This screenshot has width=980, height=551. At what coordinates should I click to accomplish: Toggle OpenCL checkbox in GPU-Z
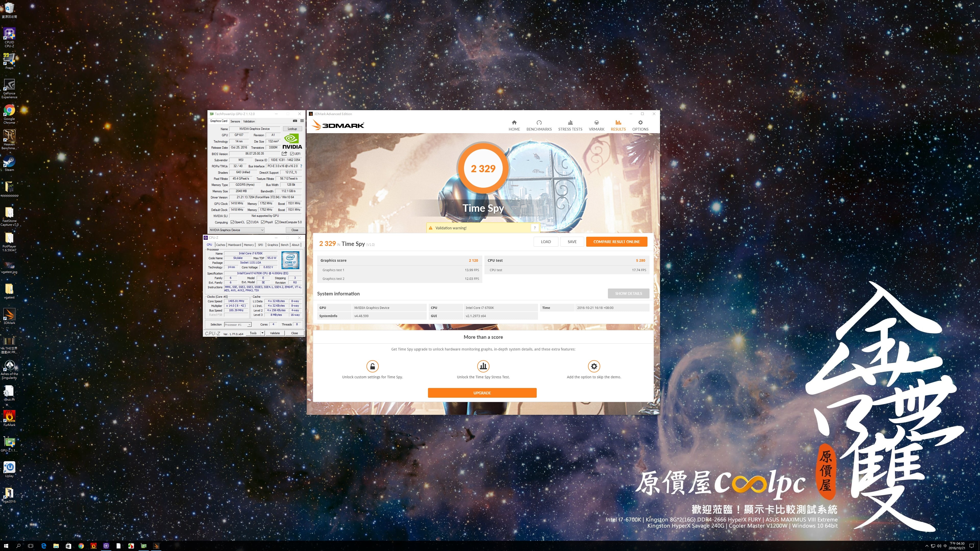coord(232,222)
